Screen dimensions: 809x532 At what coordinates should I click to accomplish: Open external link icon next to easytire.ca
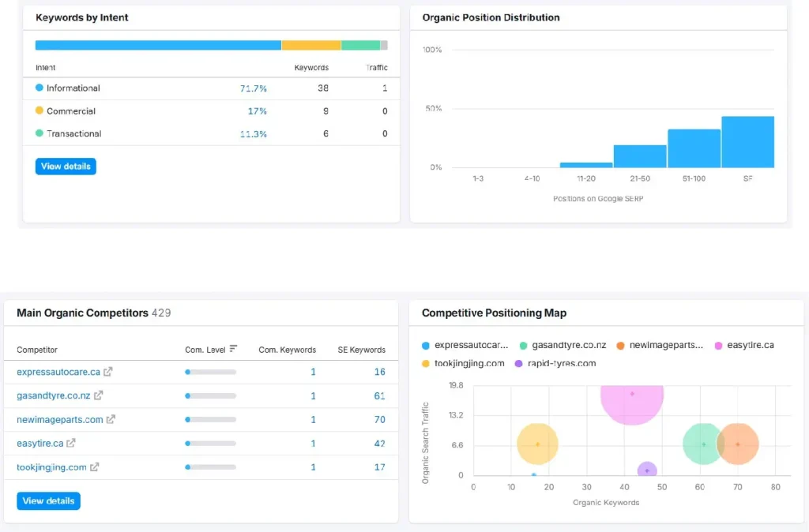point(71,444)
